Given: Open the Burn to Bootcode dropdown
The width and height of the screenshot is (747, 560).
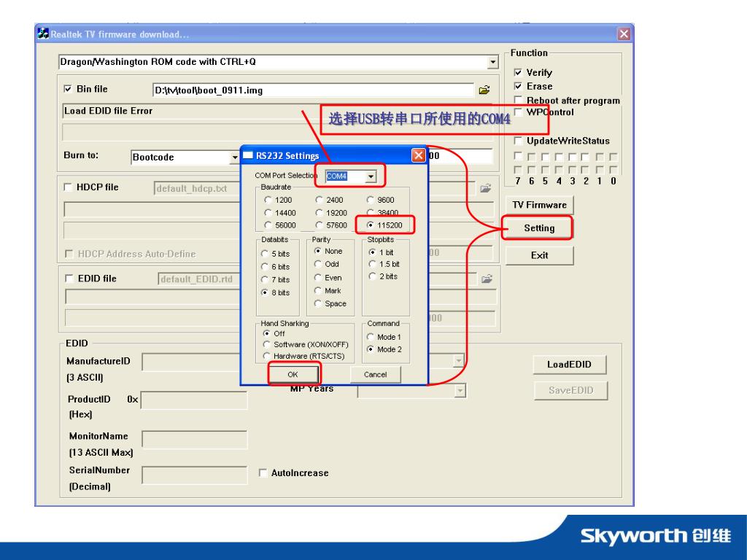Looking at the screenshot, I should [x=235, y=157].
